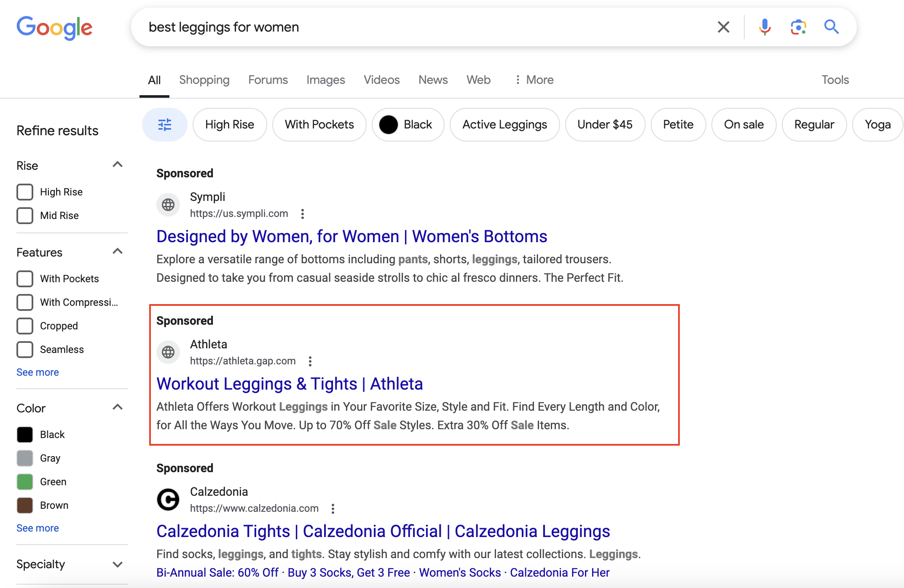Collapse the Color filter section
This screenshot has height=588, width=904.
[118, 407]
